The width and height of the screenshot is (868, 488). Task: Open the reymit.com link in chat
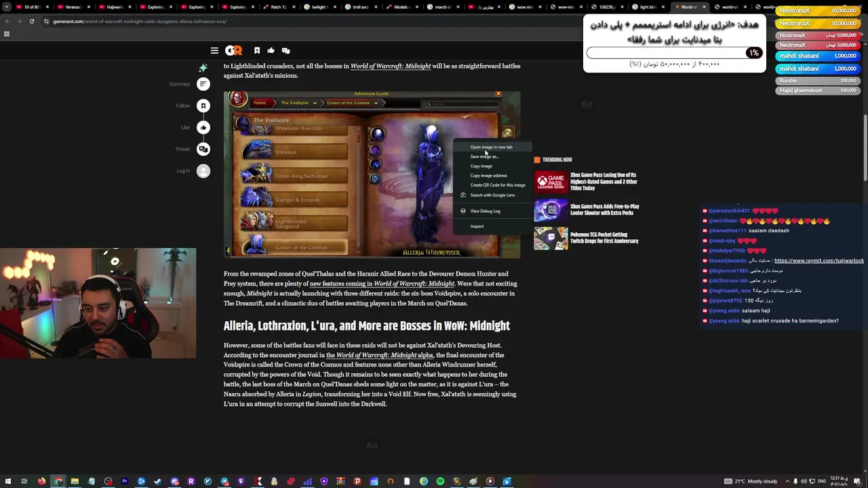[x=819, y=261]
